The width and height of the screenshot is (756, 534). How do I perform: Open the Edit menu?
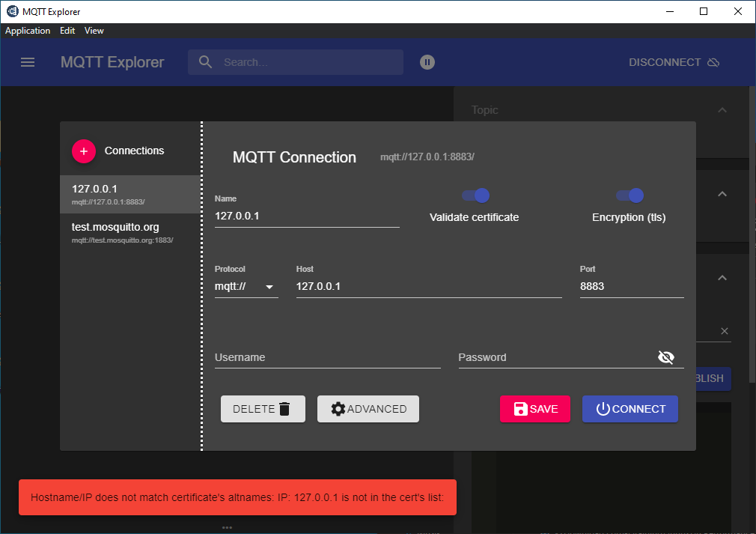pyautogui.click(x=67, y=31)
